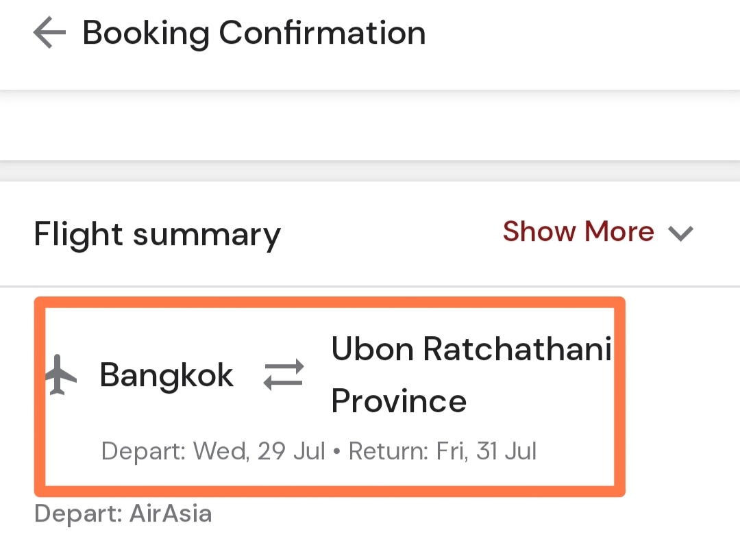Expand flight summary with the chevron
740x560 pixels.
coord(681,234)
